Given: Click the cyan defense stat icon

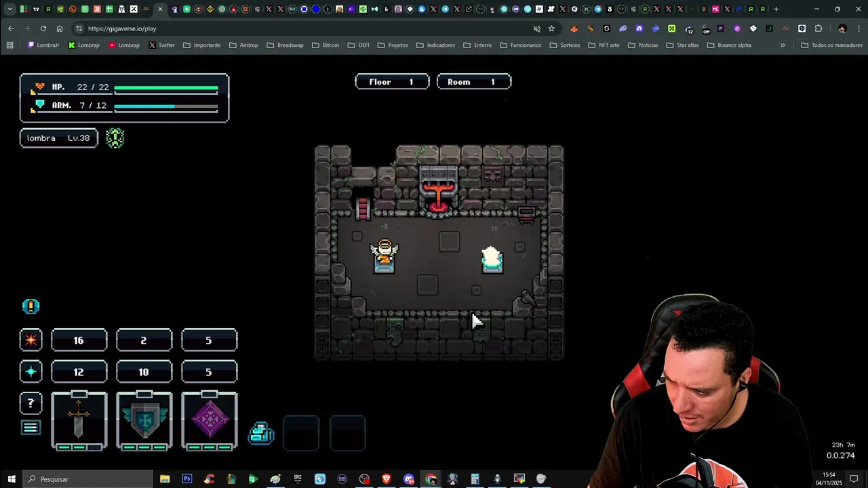Looking at the screenshot, I should 31,371.
